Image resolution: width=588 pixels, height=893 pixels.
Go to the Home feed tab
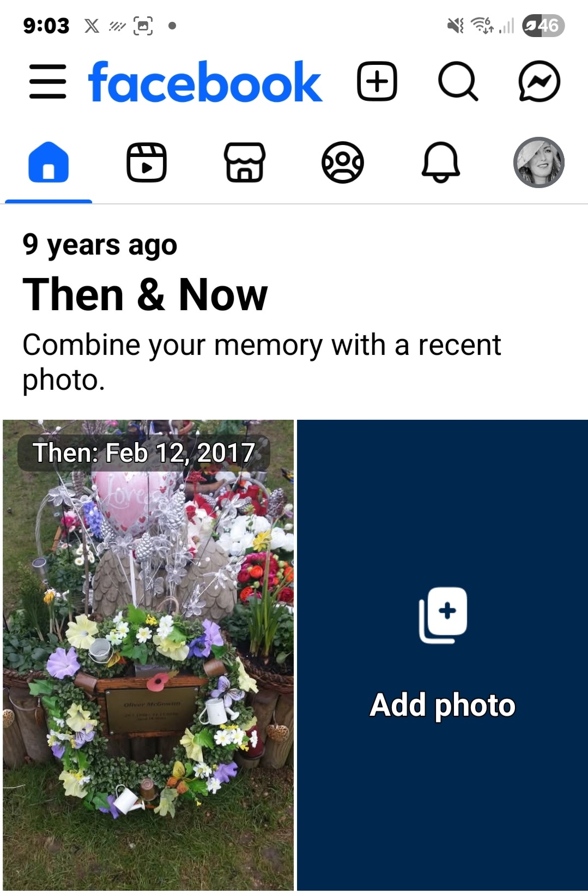pos(49,162)
